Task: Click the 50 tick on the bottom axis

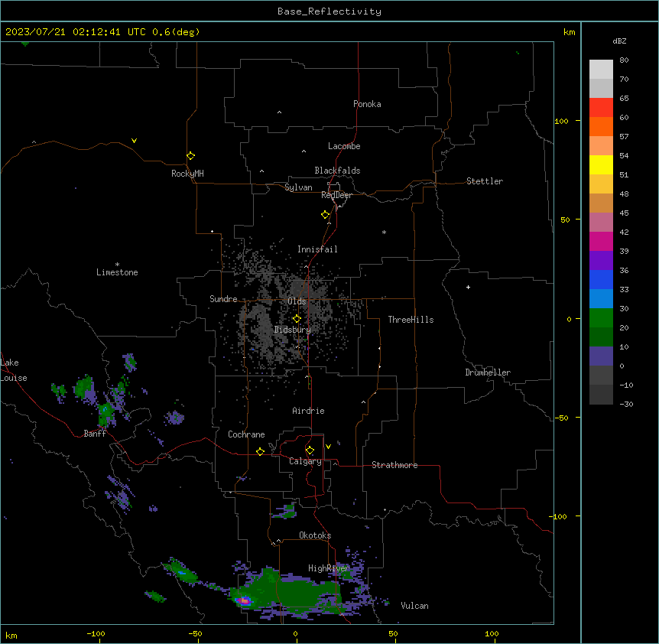Action: pyautogui.click(x=393, y=633)
